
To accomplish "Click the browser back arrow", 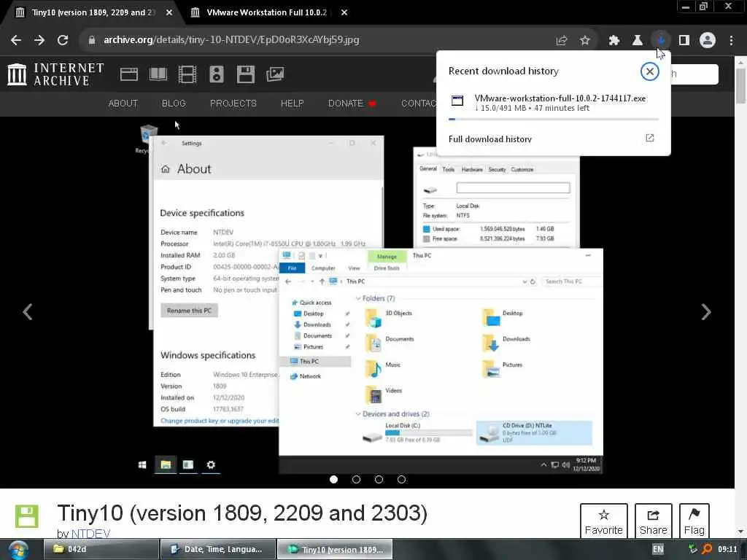I will [x=16, y=40].
